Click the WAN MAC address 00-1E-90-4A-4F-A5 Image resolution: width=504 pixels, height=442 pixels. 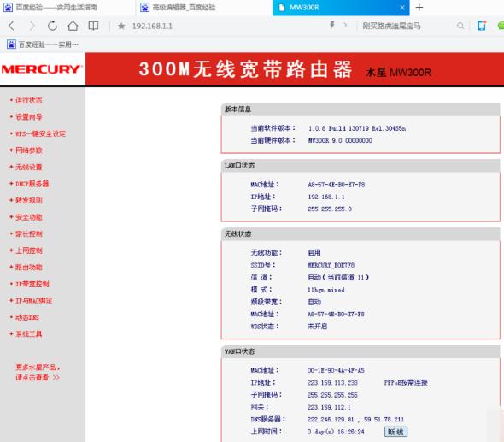336,370
